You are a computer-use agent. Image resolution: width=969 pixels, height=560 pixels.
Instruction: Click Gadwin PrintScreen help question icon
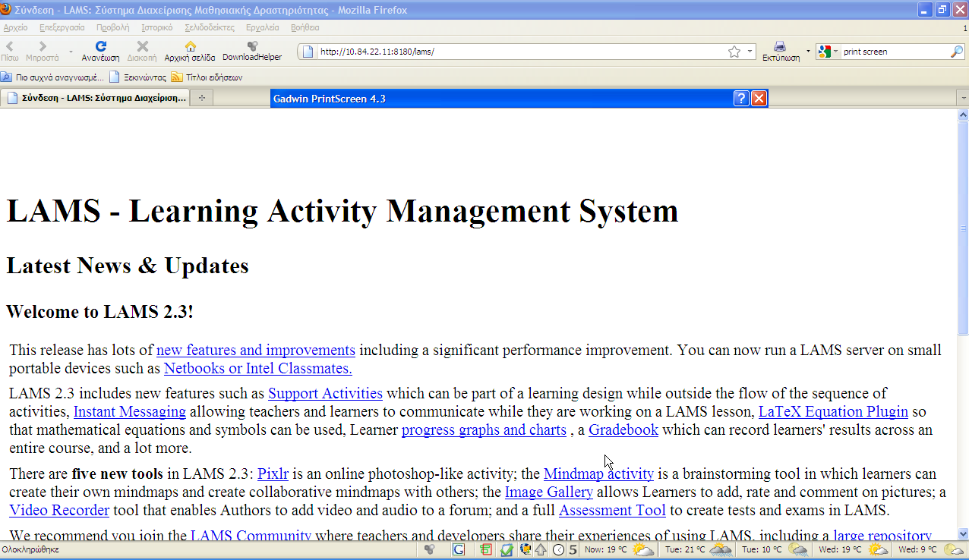(741, 99)
